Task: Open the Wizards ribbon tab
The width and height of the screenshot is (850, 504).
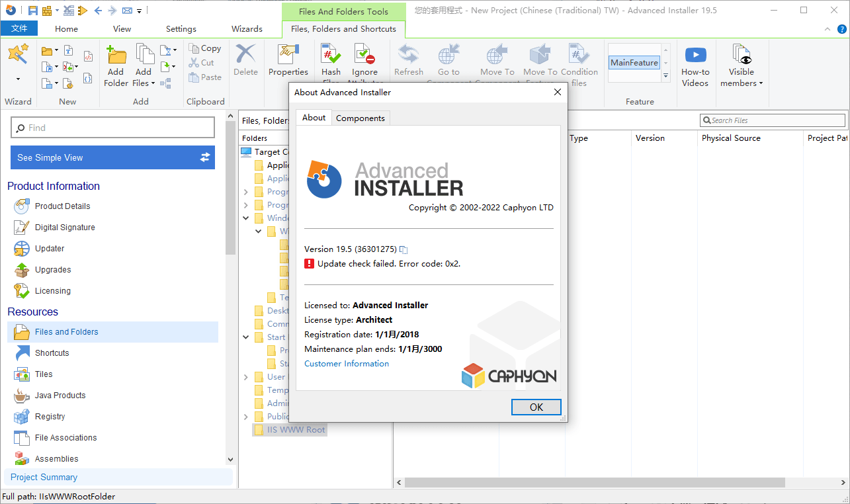Action: click(247, 29)
